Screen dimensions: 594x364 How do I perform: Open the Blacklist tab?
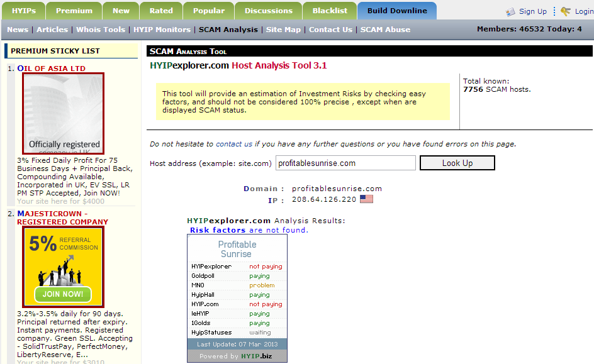pyautogui.click(x=330, y=11)
